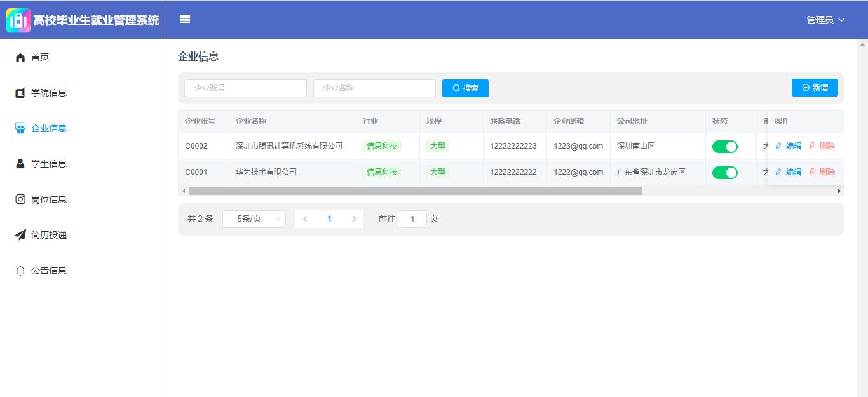This screenshot has width=868, height=397.
Task: Go to next page with right chevron
Action: (x=354, y=219)
